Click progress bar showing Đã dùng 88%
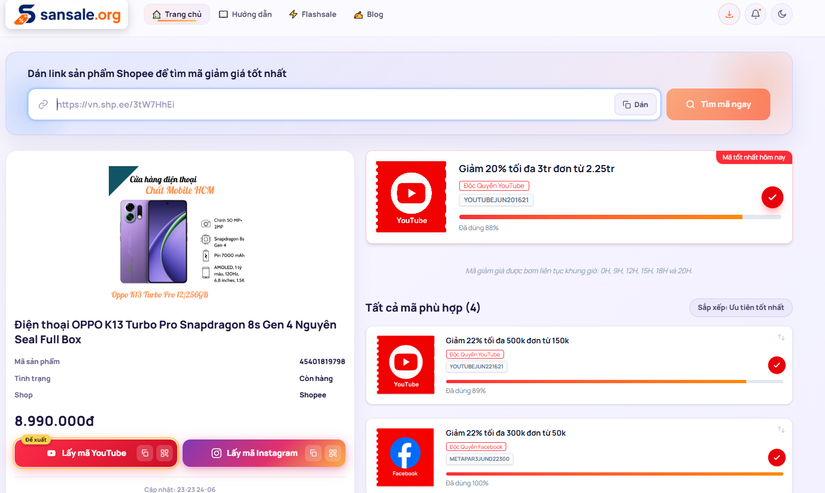Viewport: 825px width, 493px height. 620,217
